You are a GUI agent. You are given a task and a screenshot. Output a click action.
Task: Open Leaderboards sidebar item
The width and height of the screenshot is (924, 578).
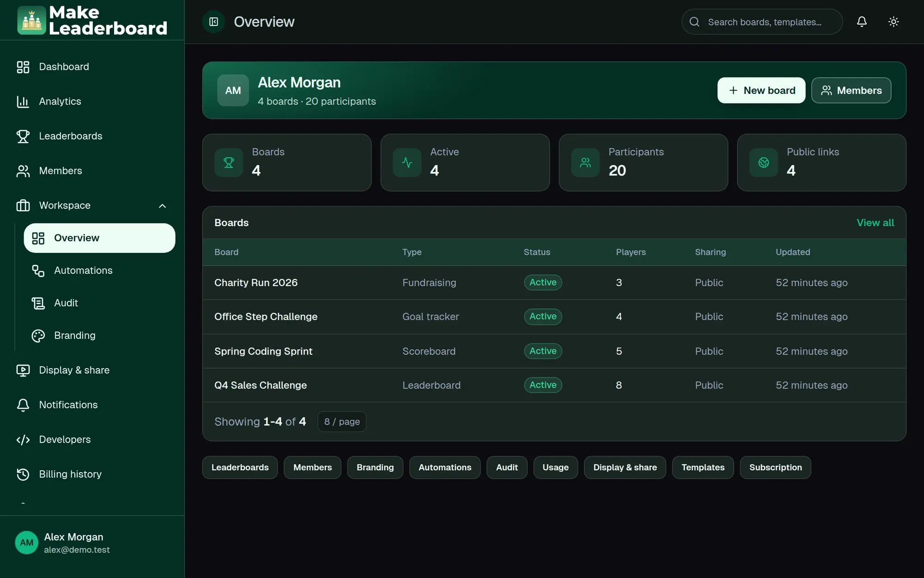point(92,136)
